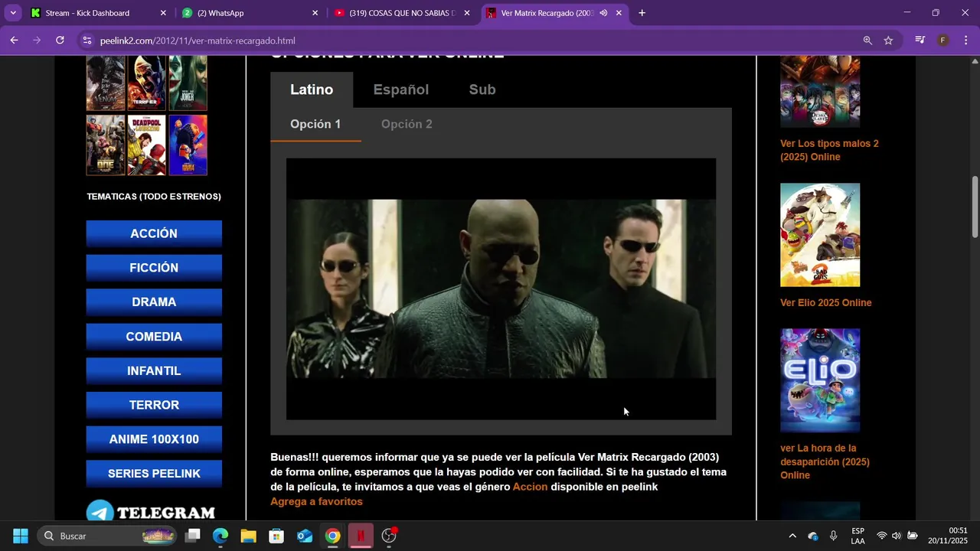Open the Chrome profile F avatar
This screenshot has height=551, width=980.
tap(943, 41)
